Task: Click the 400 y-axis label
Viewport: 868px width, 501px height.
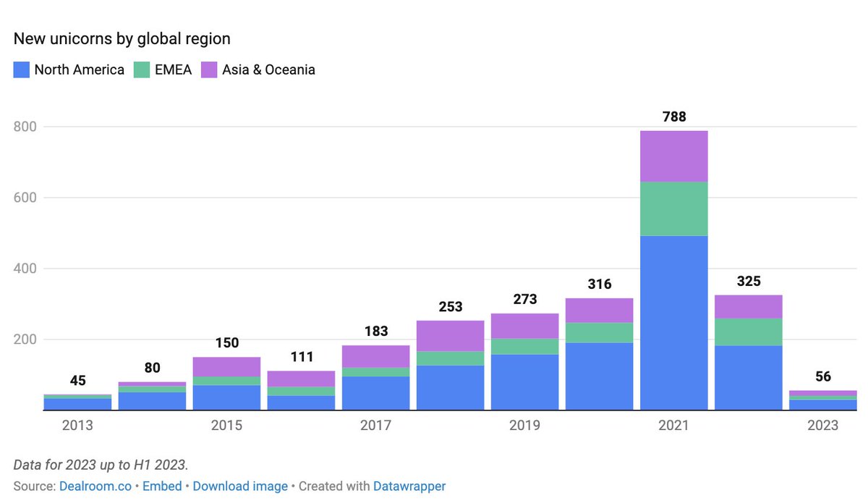Action: (25, 269)
